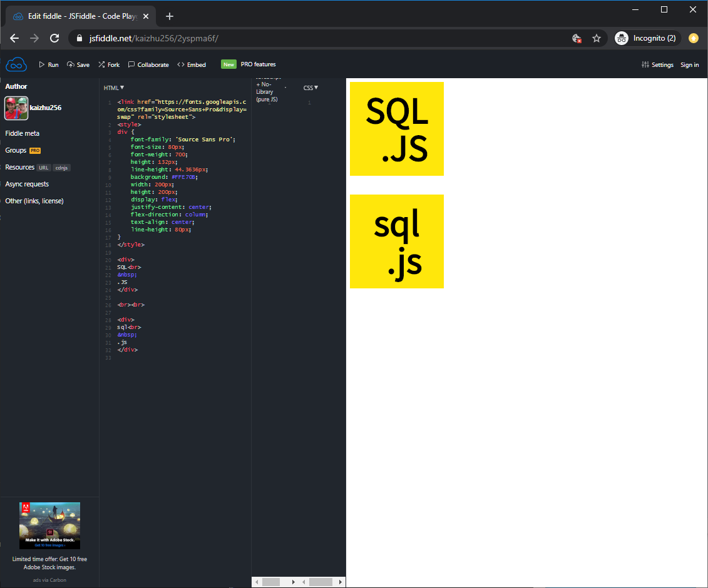Click the uppercase SQL .JS yellow result box

point(397,129)
